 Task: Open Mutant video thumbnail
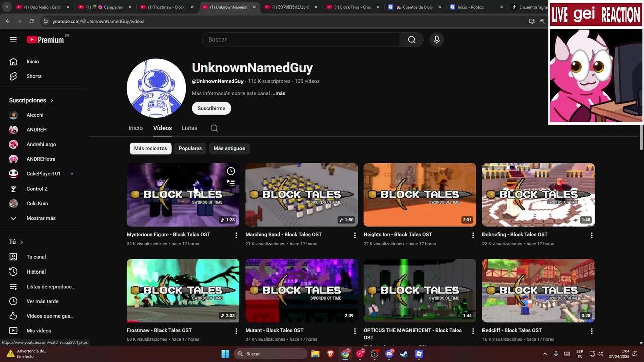(301, 291)
